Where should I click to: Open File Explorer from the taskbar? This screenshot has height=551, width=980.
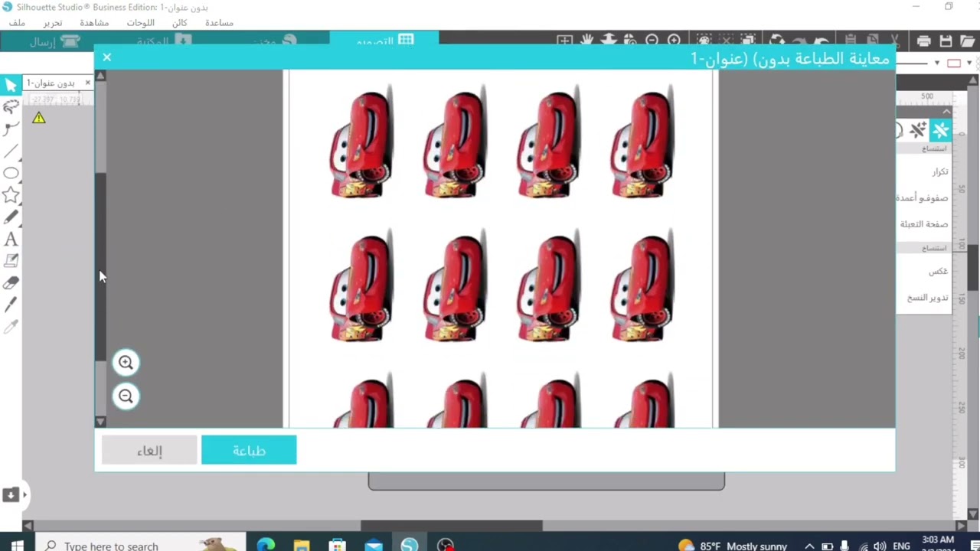[302, 546]
